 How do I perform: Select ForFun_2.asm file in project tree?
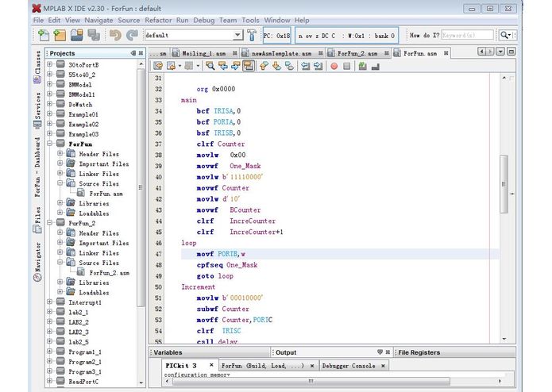point(109,273)
